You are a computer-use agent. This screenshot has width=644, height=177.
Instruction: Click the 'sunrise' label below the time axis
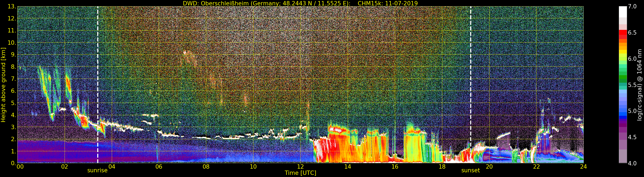point(97,171)
